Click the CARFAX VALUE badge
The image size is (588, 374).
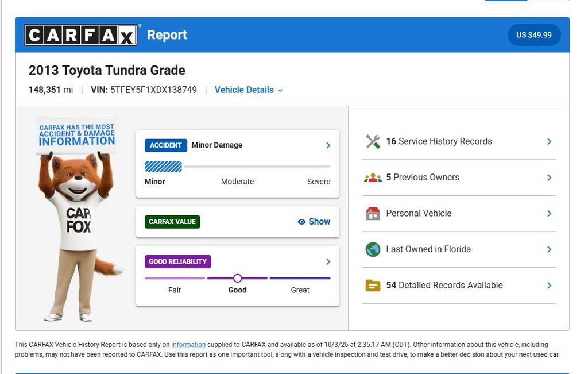pyautogui.click(x=172, y=222)
